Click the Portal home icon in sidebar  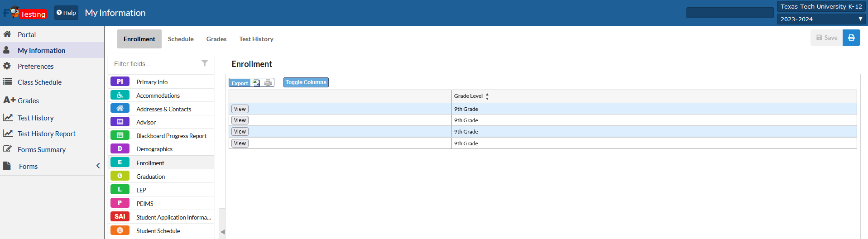(x=7, y=34)
